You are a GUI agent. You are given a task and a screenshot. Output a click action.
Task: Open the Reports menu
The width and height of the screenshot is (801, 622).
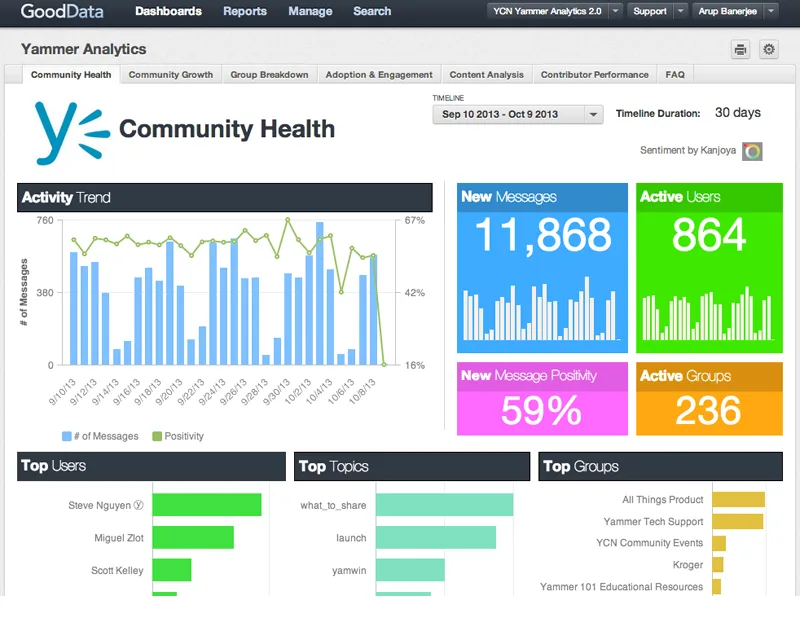[245, 11]
